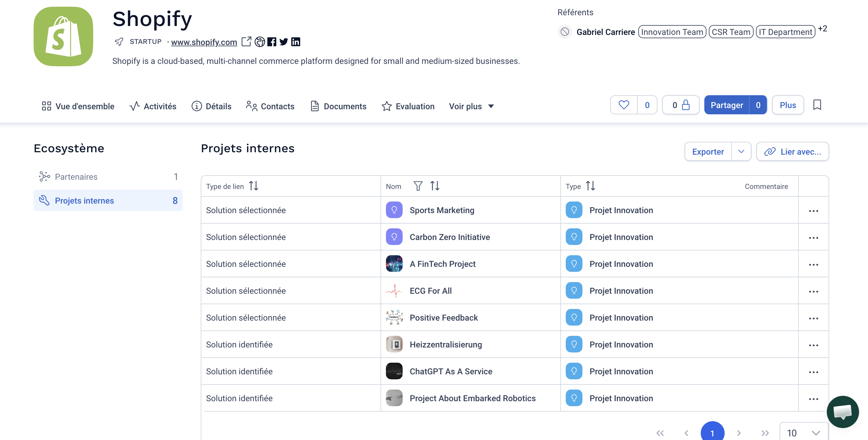This screenshot has width=868, height=440.
Task: Open the Détails tab
Action: [x=211, y=106]
